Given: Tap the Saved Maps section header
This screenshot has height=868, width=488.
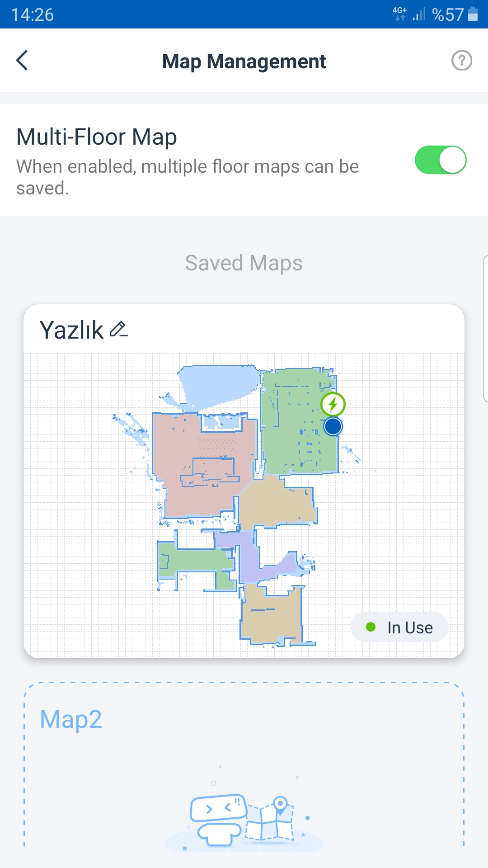Looking at the screenshot, I should pos(244,263).
